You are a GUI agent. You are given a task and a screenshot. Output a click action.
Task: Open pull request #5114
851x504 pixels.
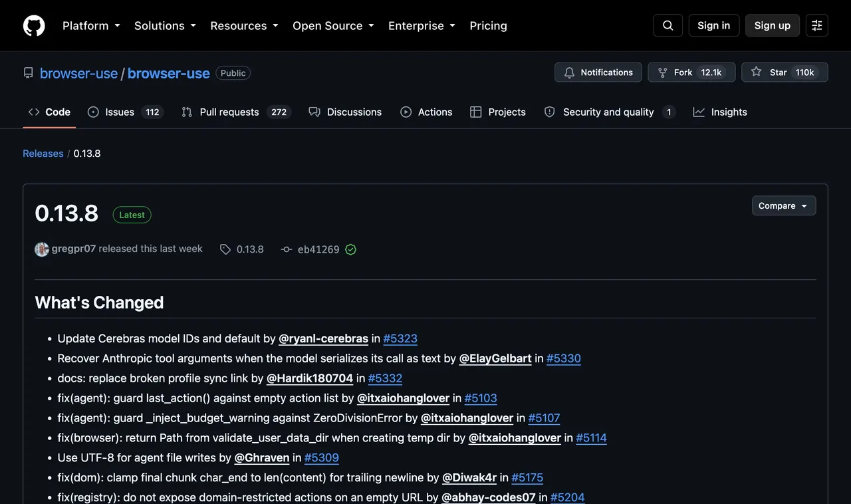click(592, 438)
